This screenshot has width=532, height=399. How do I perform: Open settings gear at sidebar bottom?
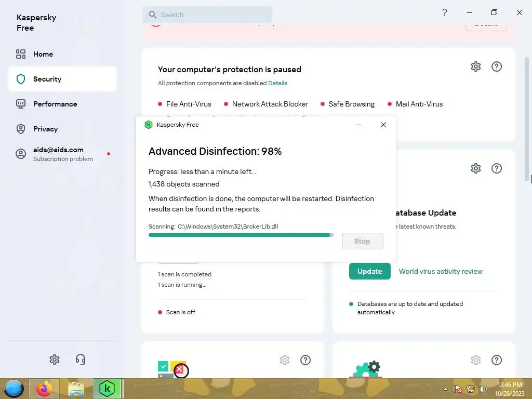54,360
